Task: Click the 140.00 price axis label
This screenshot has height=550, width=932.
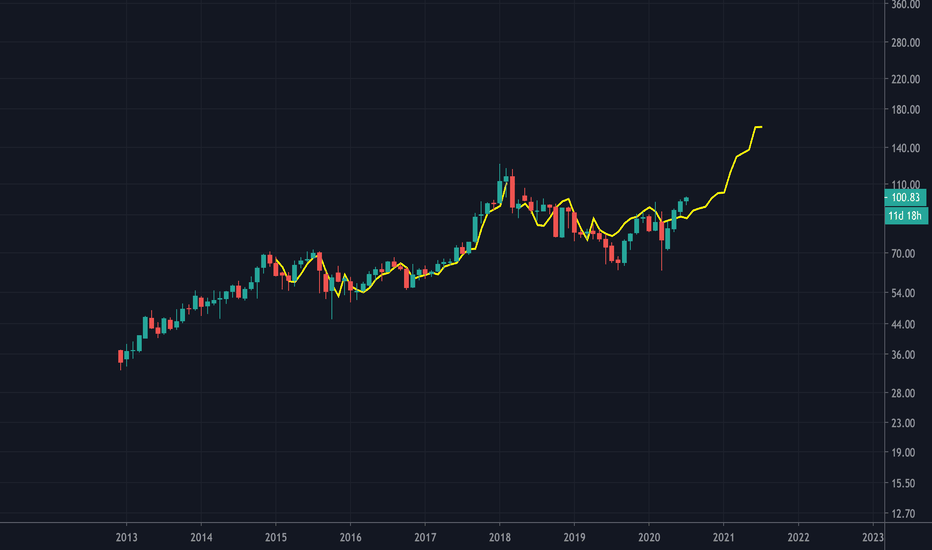Action: [906, 148]
